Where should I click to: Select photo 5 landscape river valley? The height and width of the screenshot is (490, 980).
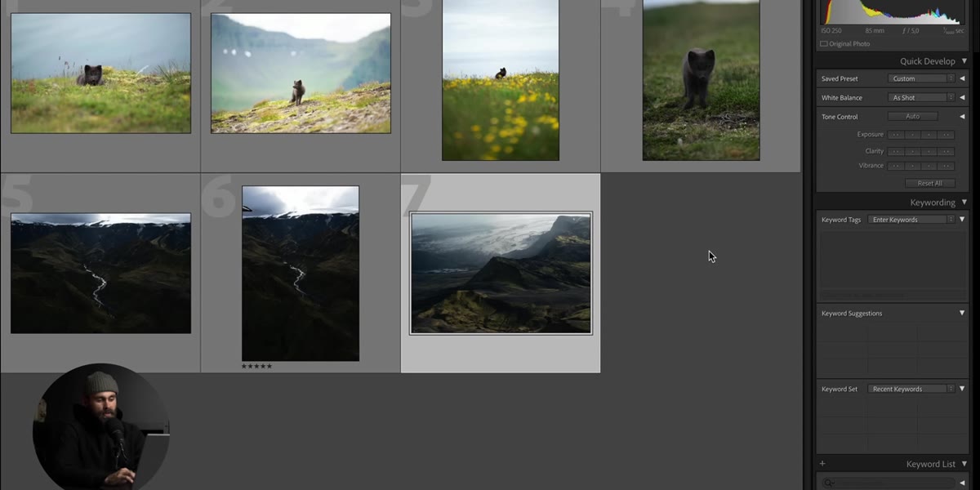[100, 274]
